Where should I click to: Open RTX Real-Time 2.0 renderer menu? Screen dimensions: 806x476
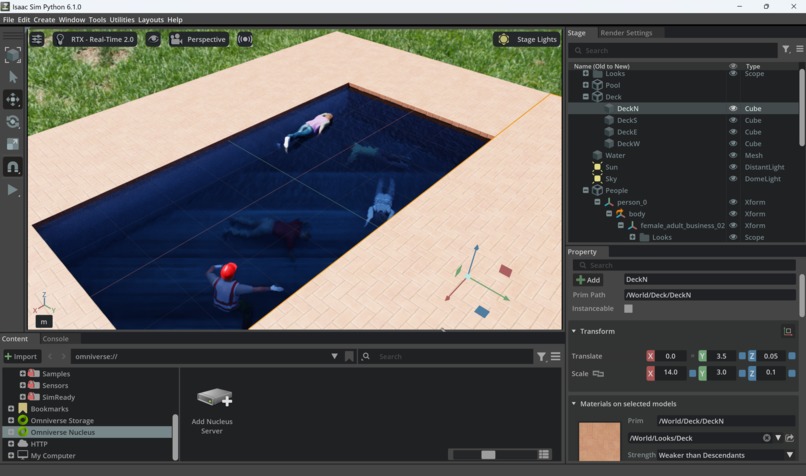[x=95, y=39]
